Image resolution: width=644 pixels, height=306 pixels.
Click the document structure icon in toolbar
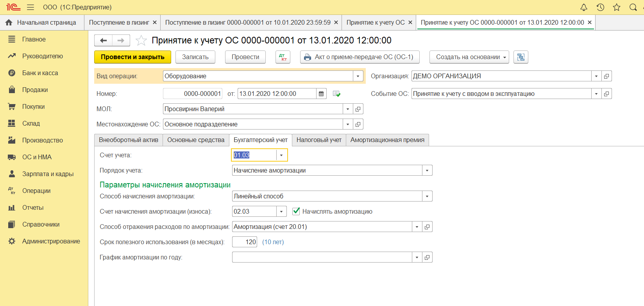pos(521,57)
